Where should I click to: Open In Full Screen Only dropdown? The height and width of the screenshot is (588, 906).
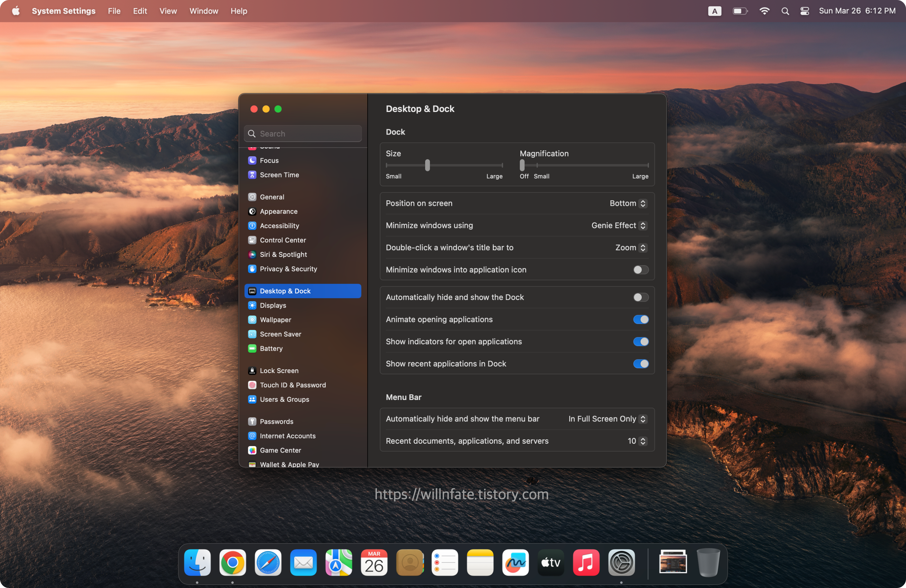[x=607, y=419]
